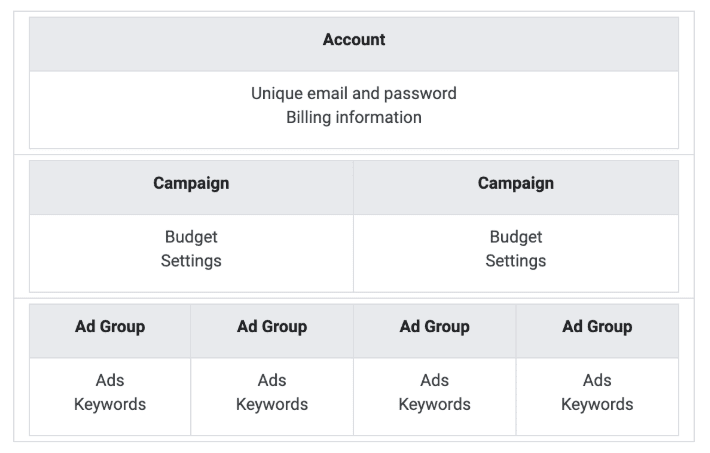Click Budget under the right Campaign
The width and height of the screenshot is (710, 453).
[516, 238]
